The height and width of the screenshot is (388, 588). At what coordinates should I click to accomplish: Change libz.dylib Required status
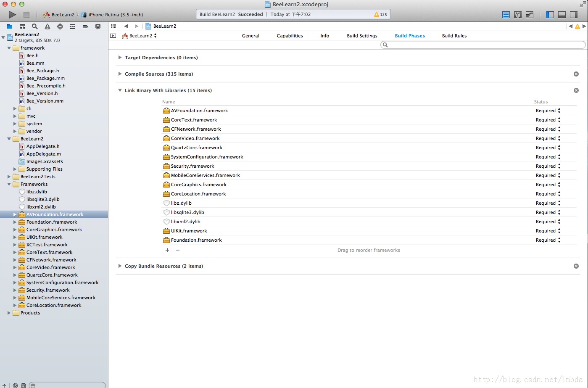[x=548, y=203]
